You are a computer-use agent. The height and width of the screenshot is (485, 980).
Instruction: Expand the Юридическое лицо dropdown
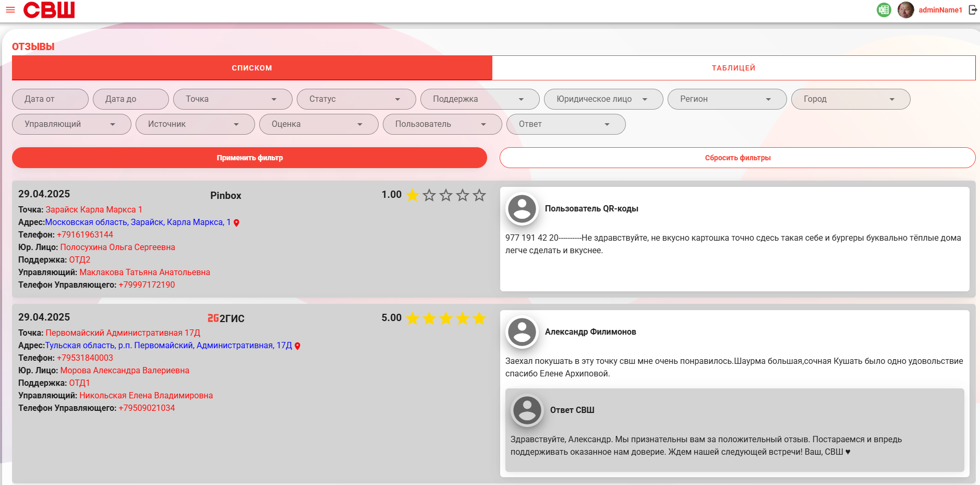point(603,99)
